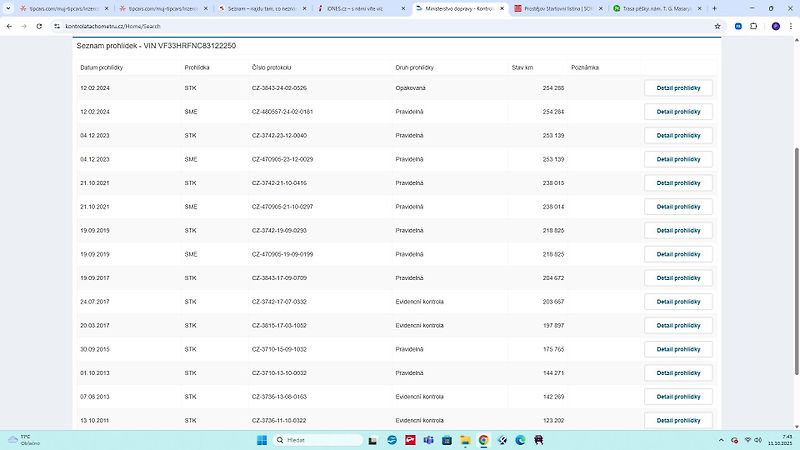The width and height of the screenshot is (800, 450).
Task: Open Detail prohlídky for CZ-3742-23-12-0040
Action: pyautogui.click(x=678, y=135)
